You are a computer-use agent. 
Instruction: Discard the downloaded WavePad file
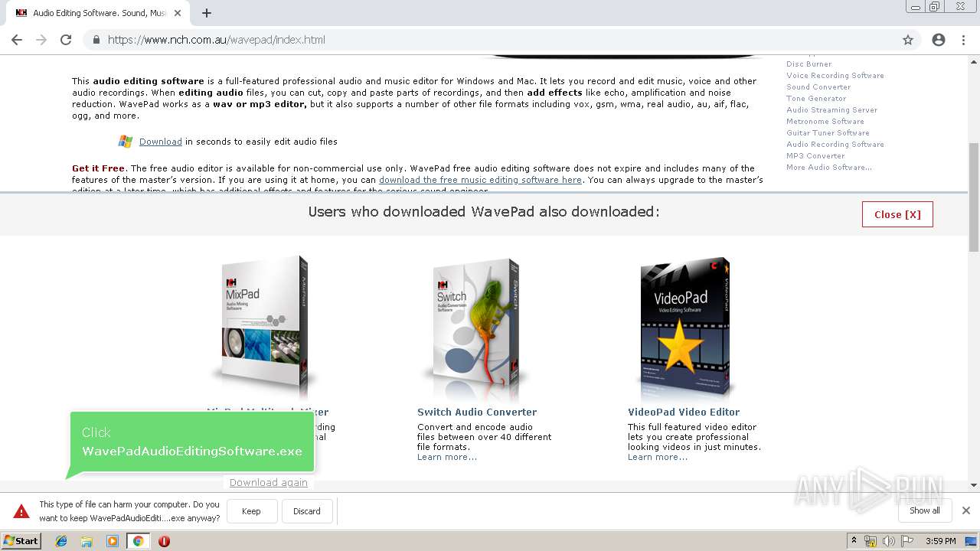[x=307, y=511]
